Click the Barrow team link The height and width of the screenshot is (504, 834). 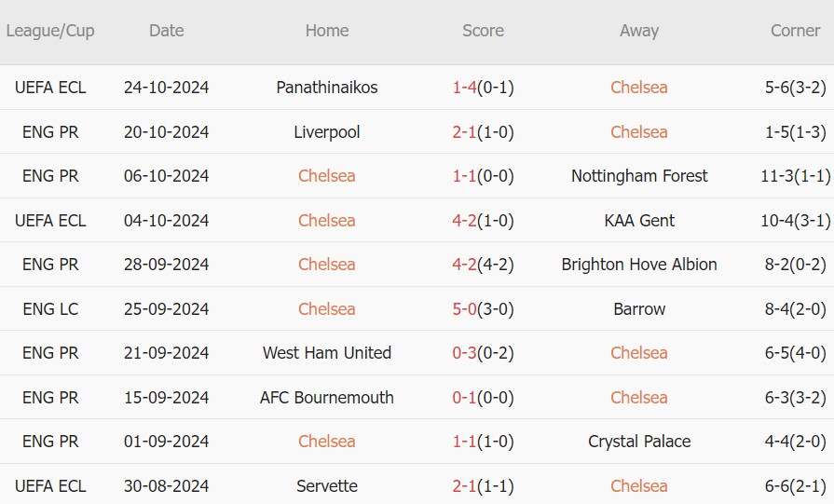pyautogui.click(x=639, y=309)
